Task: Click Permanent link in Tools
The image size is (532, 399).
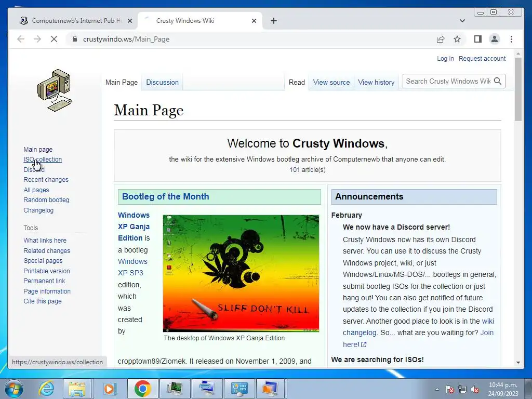Action: coord(44,281)
